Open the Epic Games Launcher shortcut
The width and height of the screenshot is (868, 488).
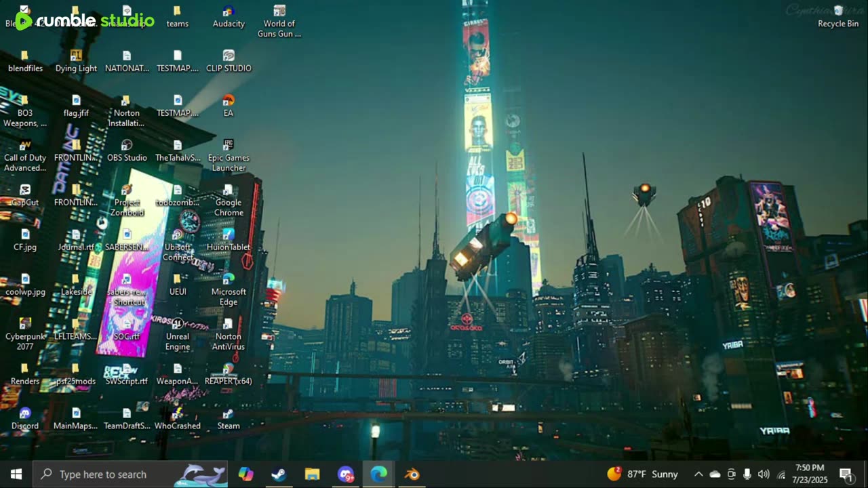229,155
